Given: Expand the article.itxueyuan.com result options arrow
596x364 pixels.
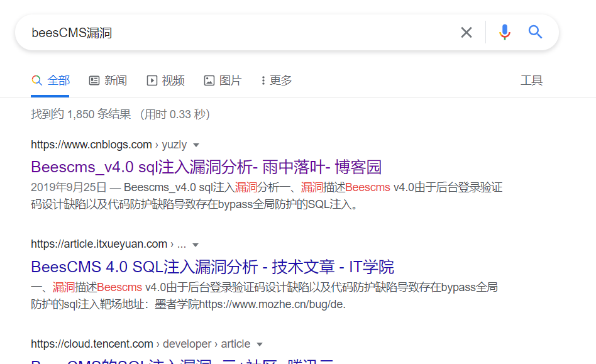Looking at the screenshot, I should click(x=196, y=245).
